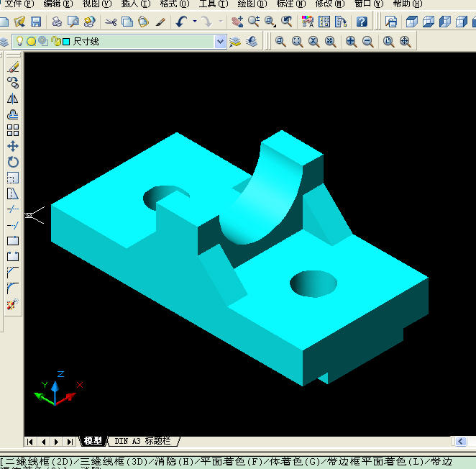The image size is (476, 469).
Task: Cut selection with the scissors icon
Action: [111, 22]
